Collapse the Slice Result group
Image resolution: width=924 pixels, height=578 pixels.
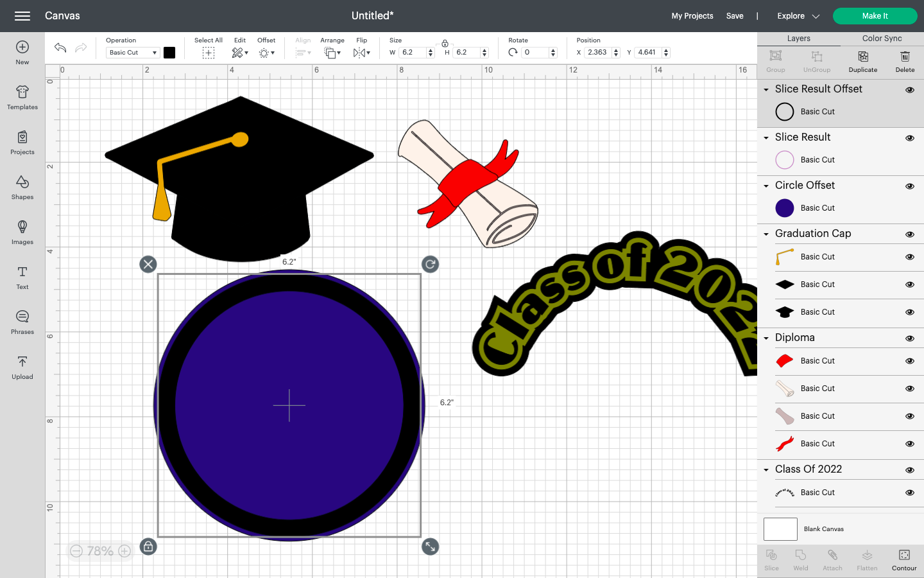click(766, 138)
